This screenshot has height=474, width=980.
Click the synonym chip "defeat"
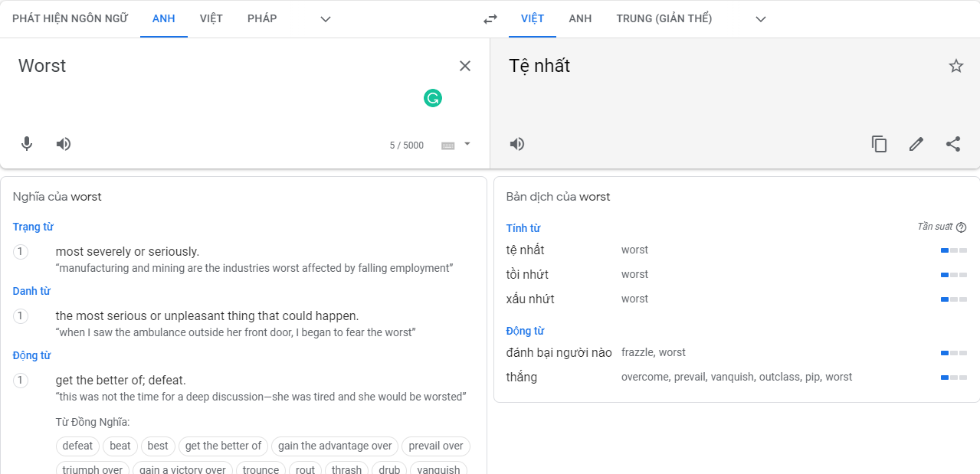pos(77,446)
